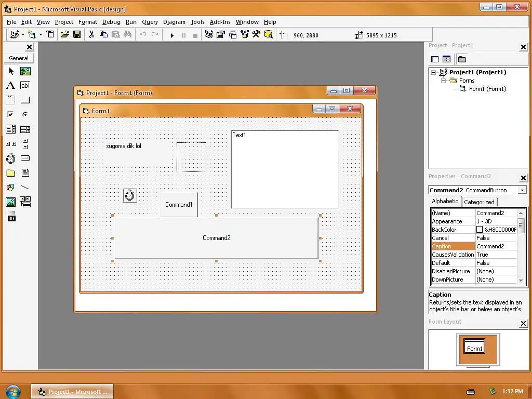Select Form1 (Form1) in project tree
This screenshot has height=399, width=532.
[x=487, y=89]
